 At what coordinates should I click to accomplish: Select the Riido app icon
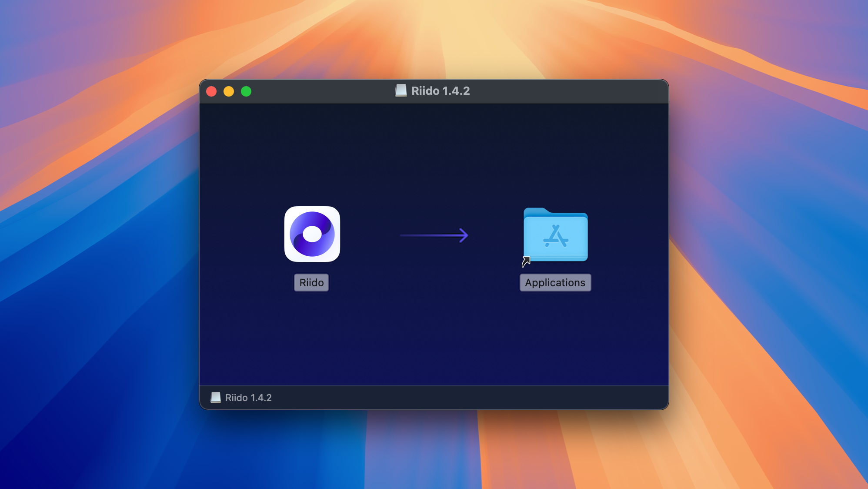pos(312,234)
